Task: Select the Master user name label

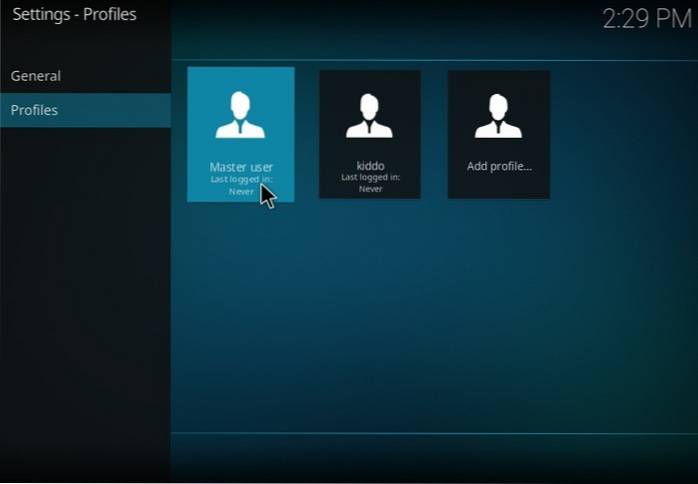Action: (241, 167)
